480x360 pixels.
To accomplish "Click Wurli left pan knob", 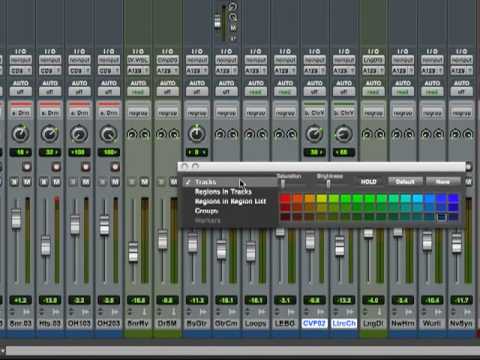I will pyautogui.click(x=426, y=134).
